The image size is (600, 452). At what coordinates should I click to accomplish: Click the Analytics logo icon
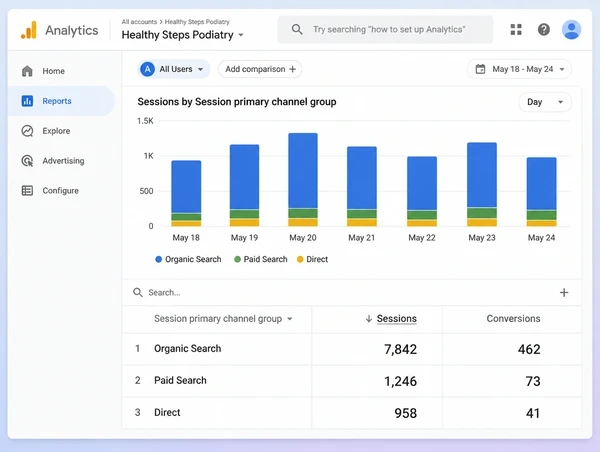[x=29, y=30]
